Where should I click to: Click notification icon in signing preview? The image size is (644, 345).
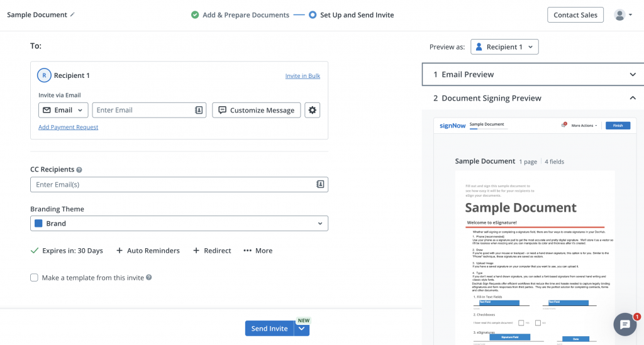(x=564, y=124)
